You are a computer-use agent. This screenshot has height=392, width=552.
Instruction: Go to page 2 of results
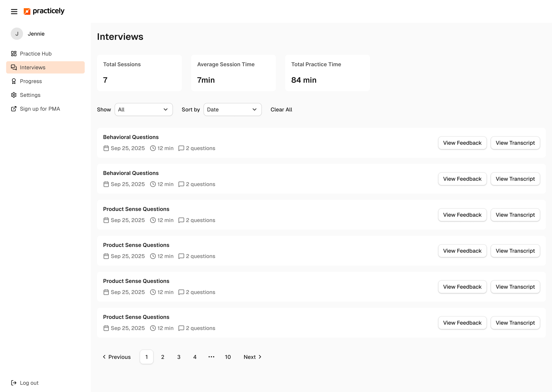[x=163, y=357]
